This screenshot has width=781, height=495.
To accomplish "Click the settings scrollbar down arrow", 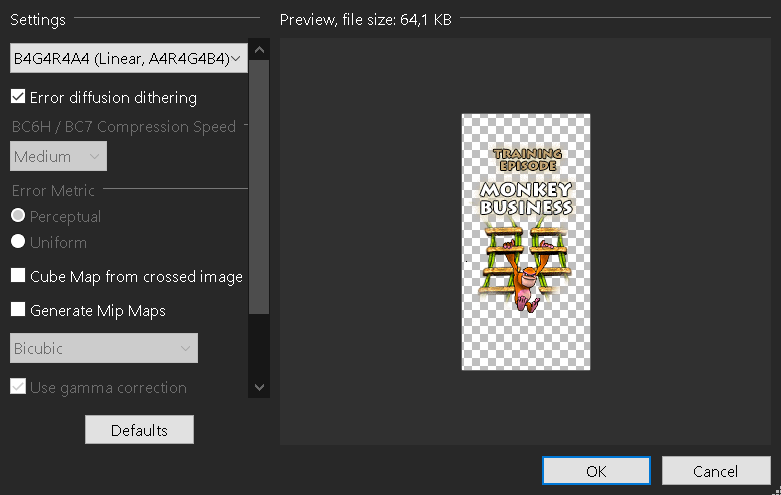I will tap(259, 387).
